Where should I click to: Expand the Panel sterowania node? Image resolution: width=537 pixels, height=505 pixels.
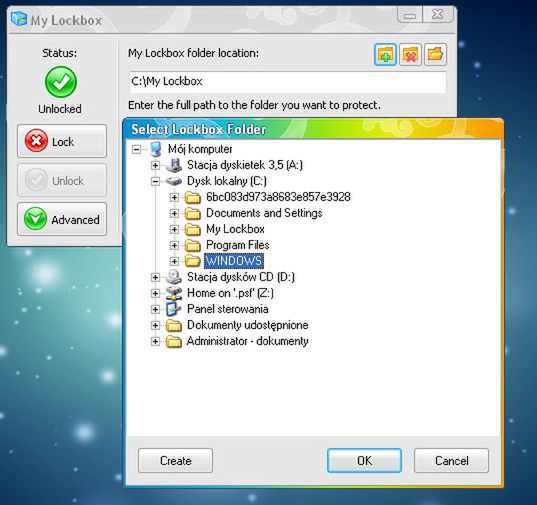155,310
